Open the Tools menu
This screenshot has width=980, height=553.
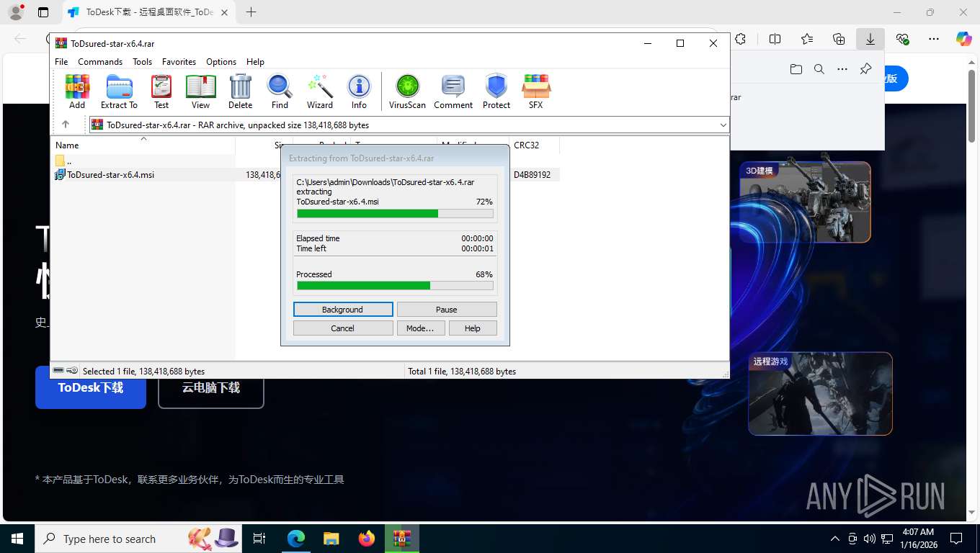click(143, 62)
